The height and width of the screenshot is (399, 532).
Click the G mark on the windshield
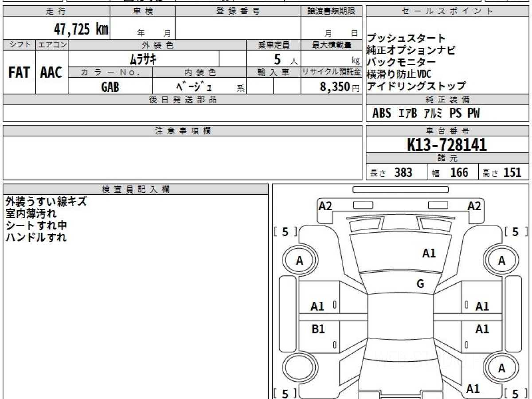[x=420, y=284]
